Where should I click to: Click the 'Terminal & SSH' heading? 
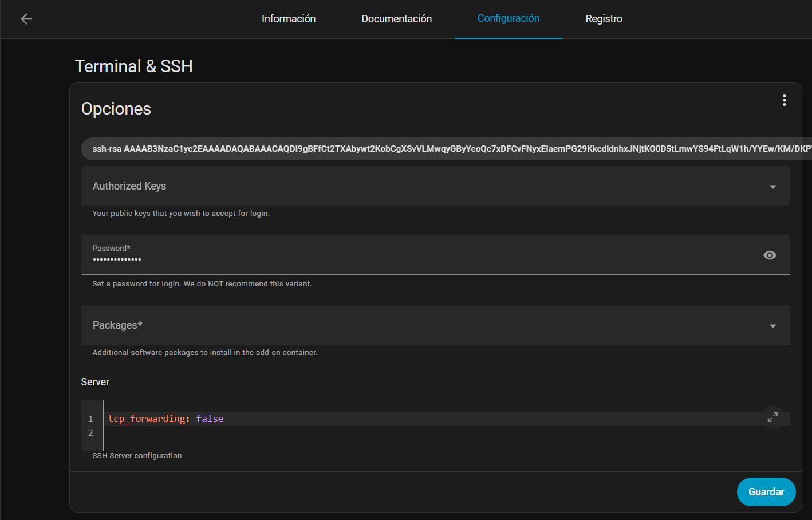(133, 66)
